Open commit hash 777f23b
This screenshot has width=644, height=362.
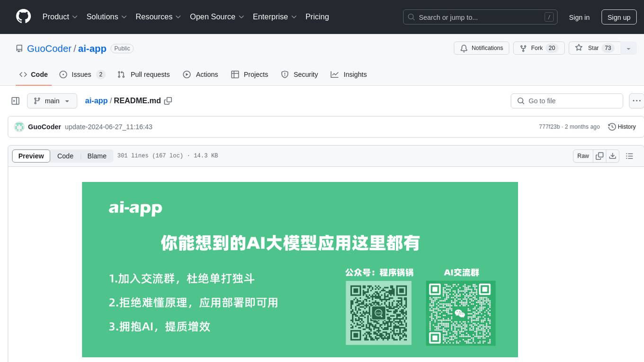pyautogui.click(x=549, y=127)
